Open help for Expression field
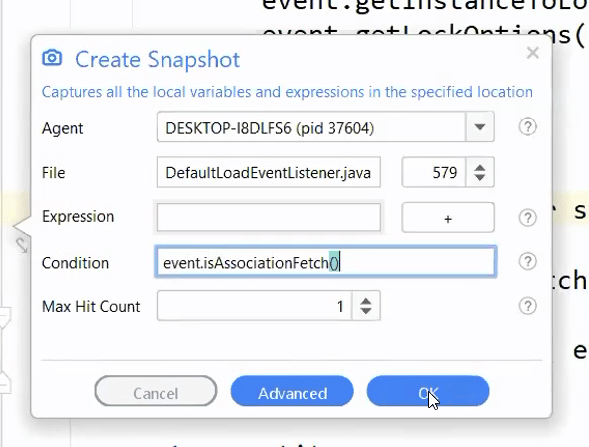 (x=527, y=217)
